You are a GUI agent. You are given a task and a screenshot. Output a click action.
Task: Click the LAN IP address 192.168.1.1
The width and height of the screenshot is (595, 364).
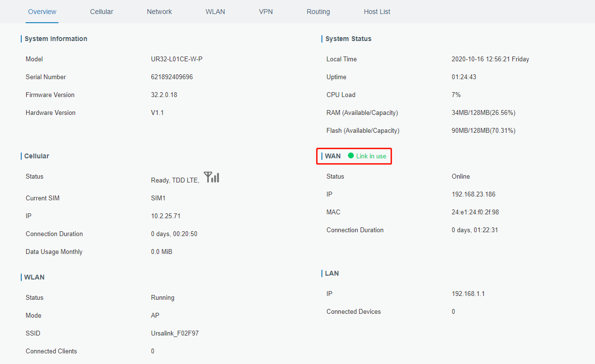pyautogui.click(x=468, y=294)
